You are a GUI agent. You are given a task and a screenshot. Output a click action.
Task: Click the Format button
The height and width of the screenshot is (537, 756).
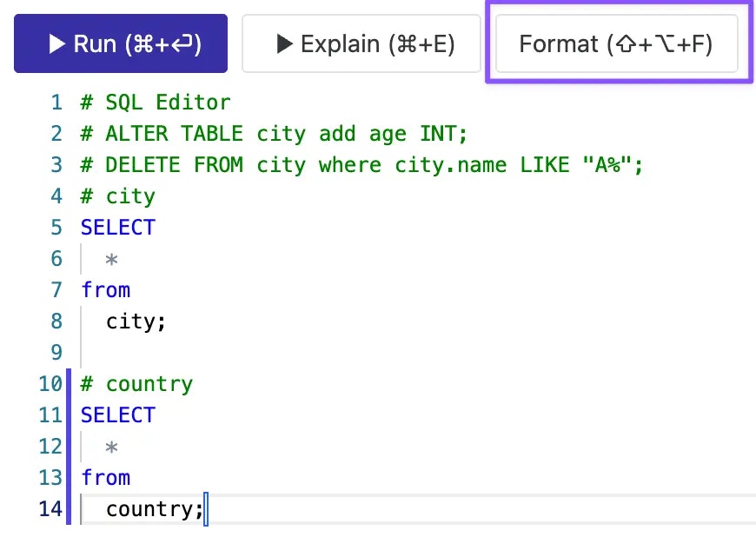[x=617, y=43]
